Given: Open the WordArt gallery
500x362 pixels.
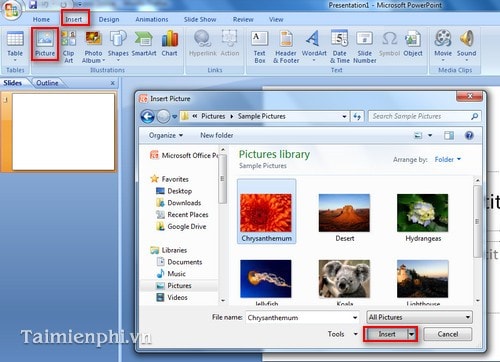Looking at the screenshot, I should pyautogui.click(x=314, y=46).
